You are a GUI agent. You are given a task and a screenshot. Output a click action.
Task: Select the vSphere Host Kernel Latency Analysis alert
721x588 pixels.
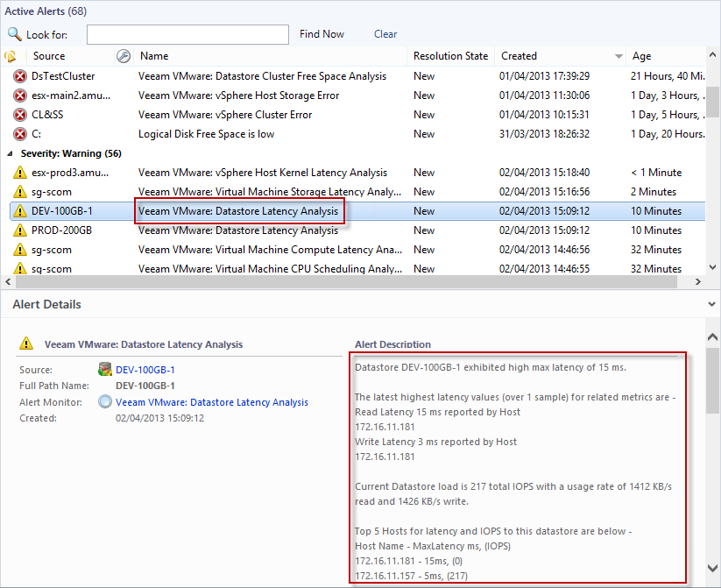coord(263,173)
